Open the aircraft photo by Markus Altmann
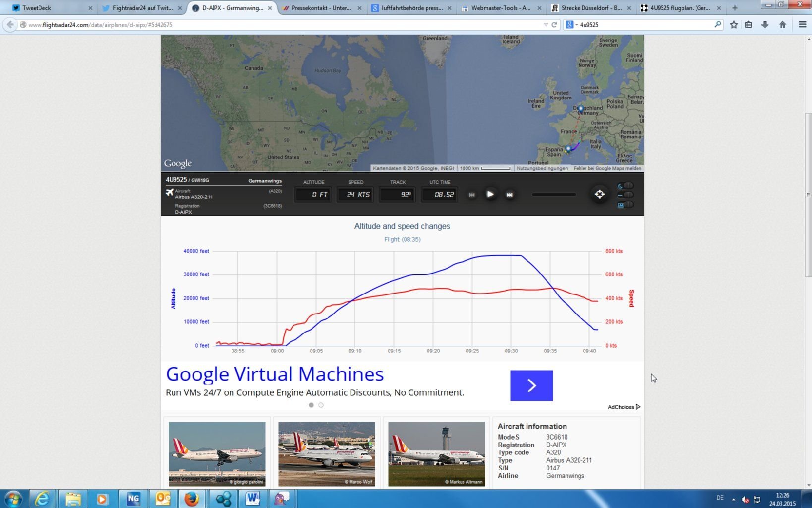The height and width of the screenshot is (508, 812). (437, 454)
